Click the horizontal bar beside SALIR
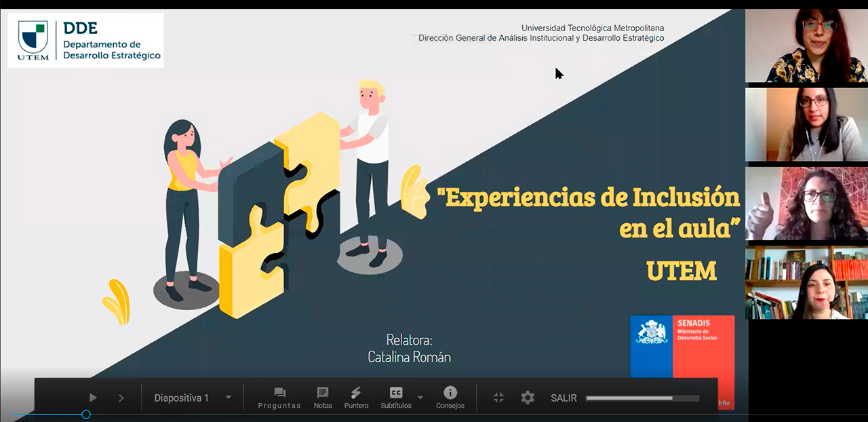868x422 pixels. click(x=642, y=398)
